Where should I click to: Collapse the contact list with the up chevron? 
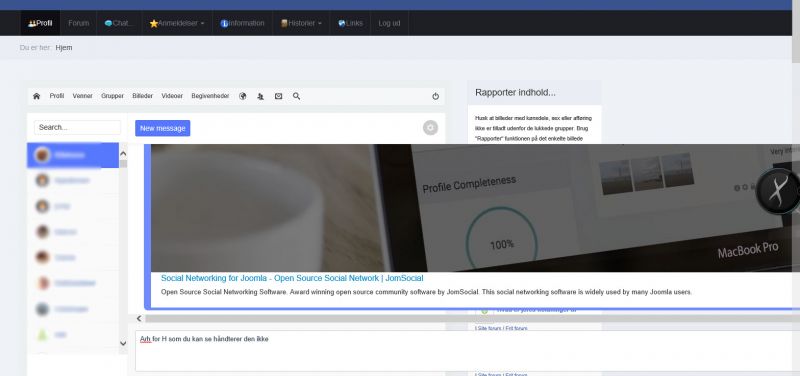(123, 154)
